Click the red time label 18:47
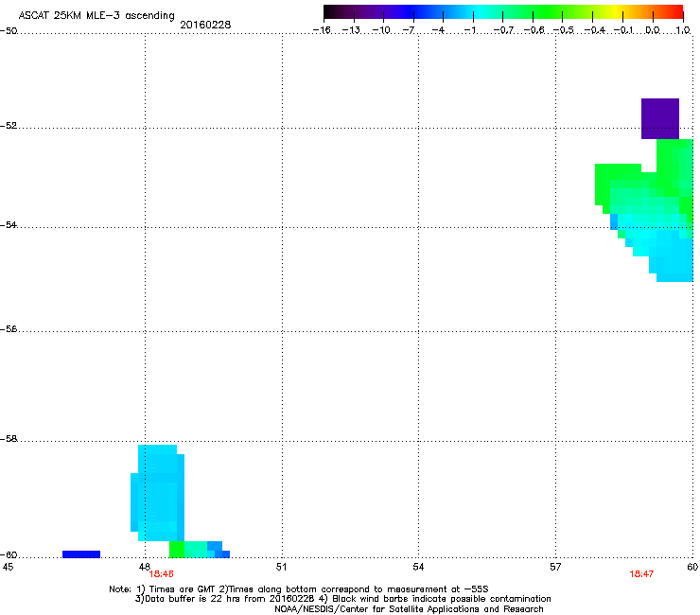 pyautogui.click(x=641, y=574)
